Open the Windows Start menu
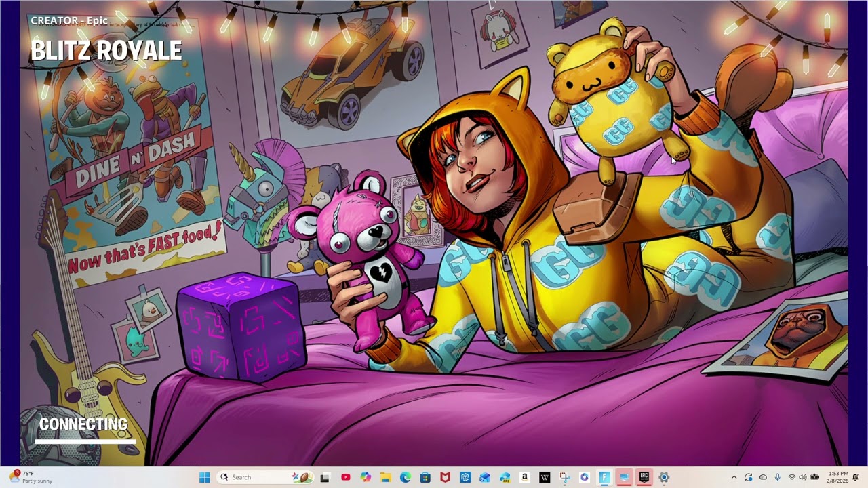 click(x=204, y=477)
